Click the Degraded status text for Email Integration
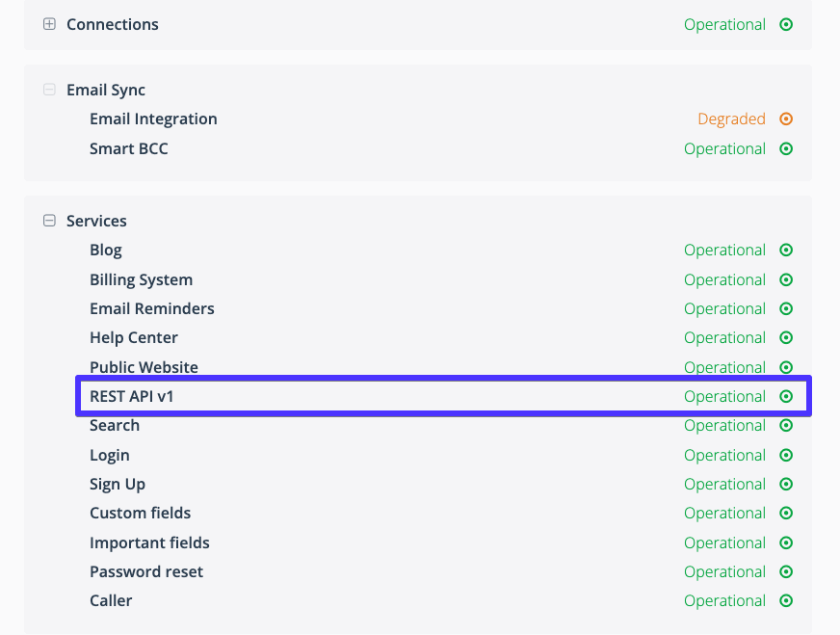 [x=732, y=119]
